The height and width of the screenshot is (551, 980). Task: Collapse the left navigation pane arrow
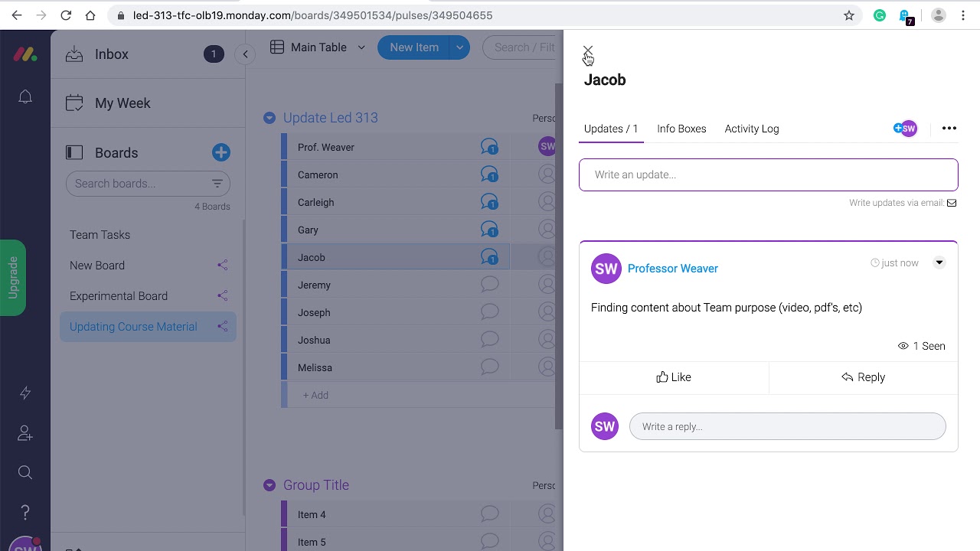245,54
